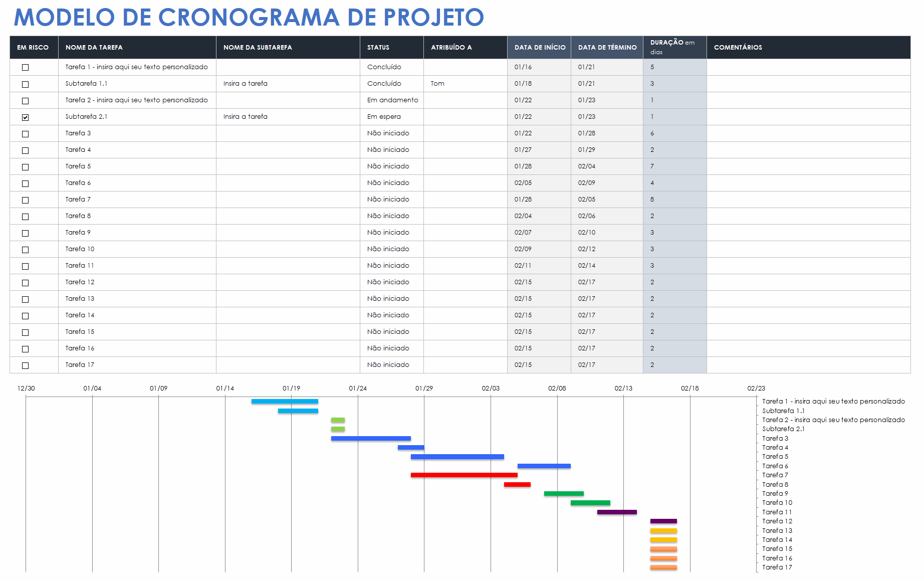924x581 pixels.
Task: Click the start date 01/16 of Tarefa 1
Action: click(x=539, y=67)
